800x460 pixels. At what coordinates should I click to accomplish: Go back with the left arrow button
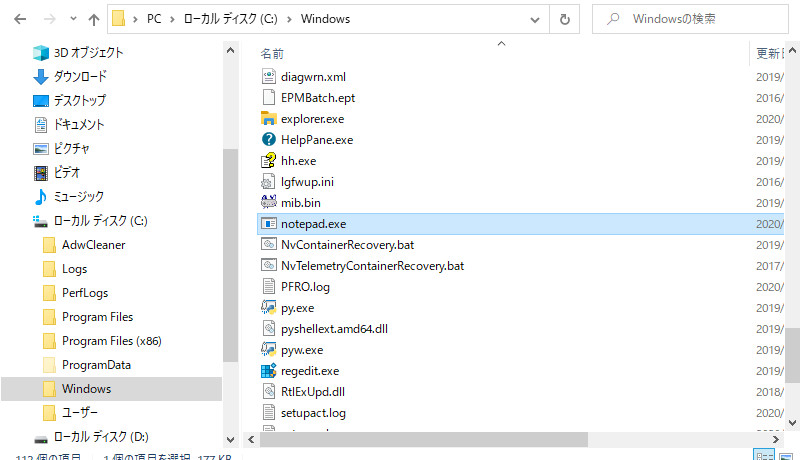(x=20, y=19)
